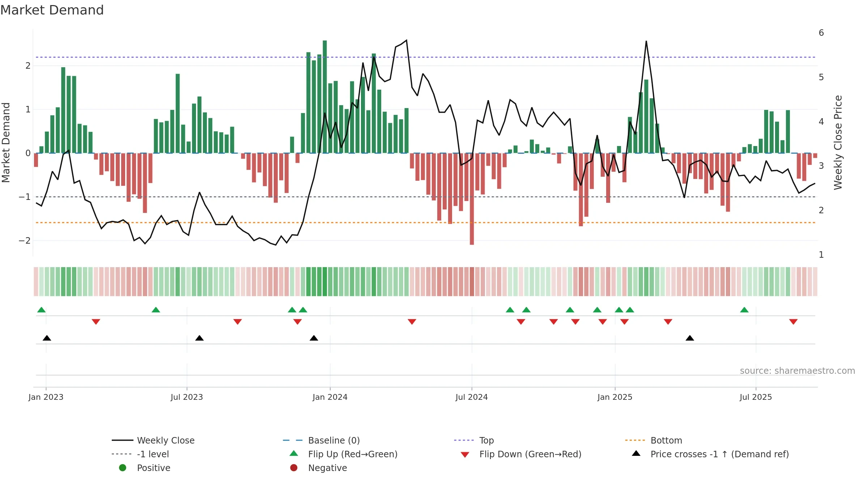Click the red flip-down triangle around March 2023
868x488 pixels.
point(96,322)
